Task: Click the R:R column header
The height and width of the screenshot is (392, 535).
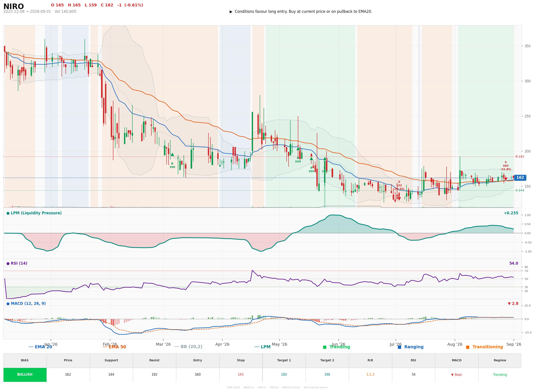Action: point(370,360)
